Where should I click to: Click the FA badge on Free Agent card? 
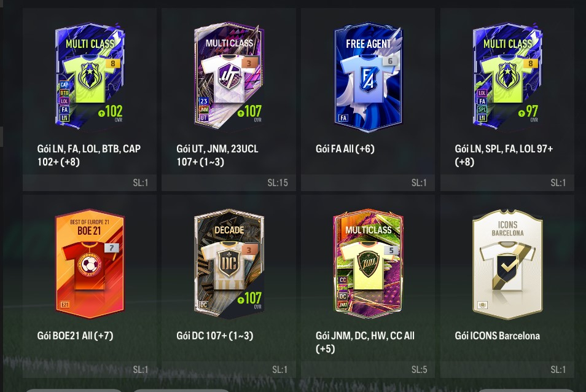(x=343, y=118)
